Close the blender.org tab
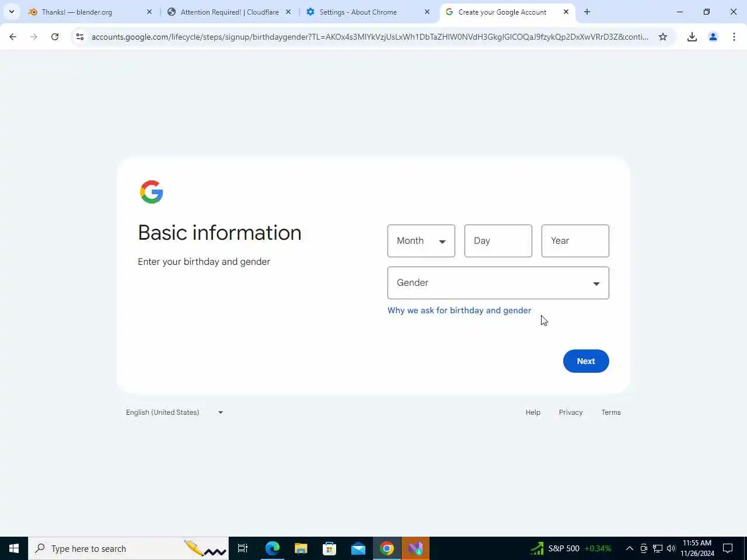Screen dimensions: 747x560 (x=149, y=12)
